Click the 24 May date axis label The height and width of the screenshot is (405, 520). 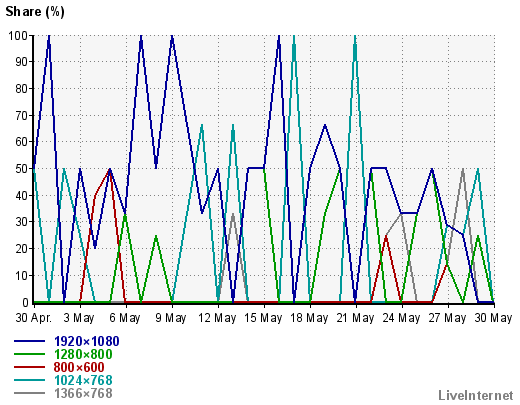(x=401, y=318)
